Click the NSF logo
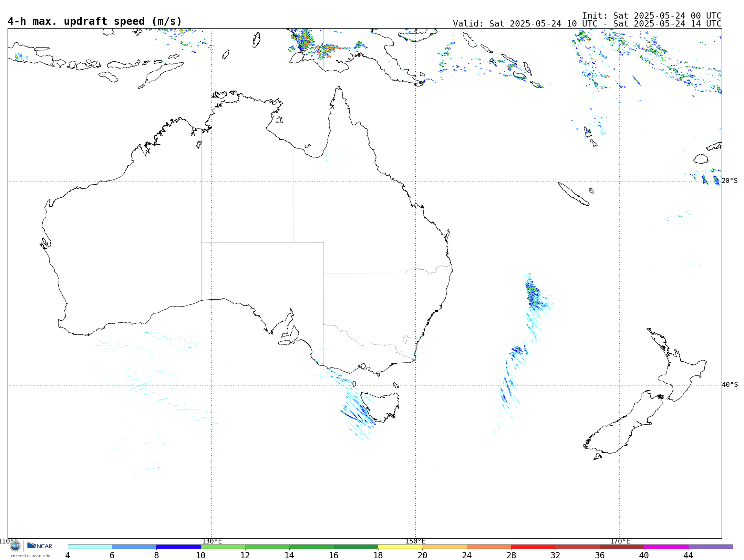This screenshot has height=560, width=744. (15, 546)
